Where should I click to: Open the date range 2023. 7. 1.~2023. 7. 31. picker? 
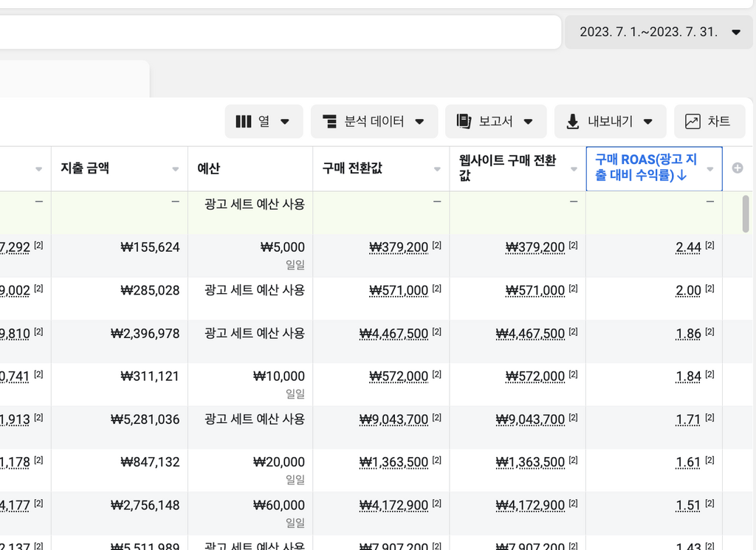[x=659, y=32]
